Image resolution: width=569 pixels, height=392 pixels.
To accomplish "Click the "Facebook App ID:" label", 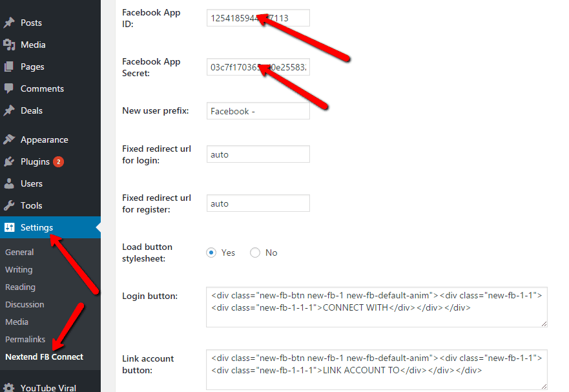I will pos(151,18).
